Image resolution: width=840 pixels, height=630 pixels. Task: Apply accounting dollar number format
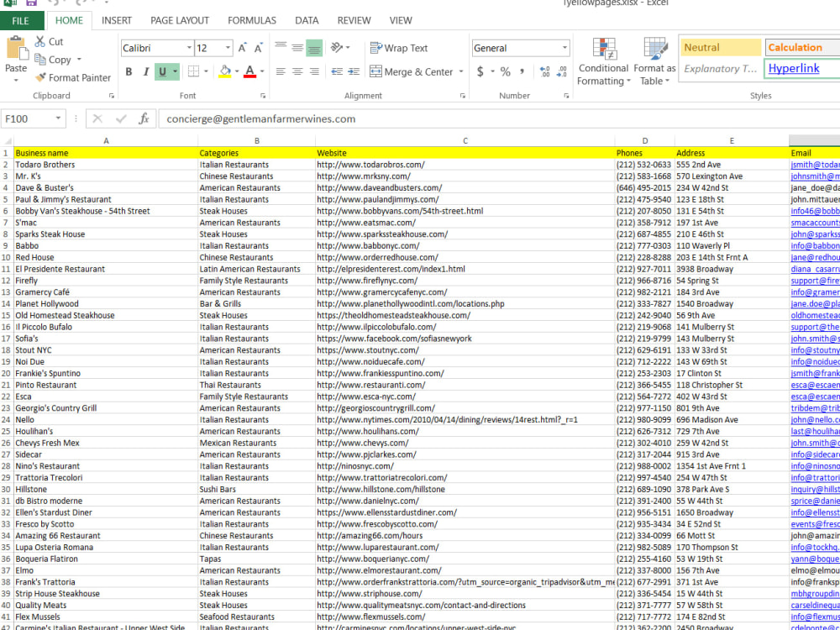(480, 71)
